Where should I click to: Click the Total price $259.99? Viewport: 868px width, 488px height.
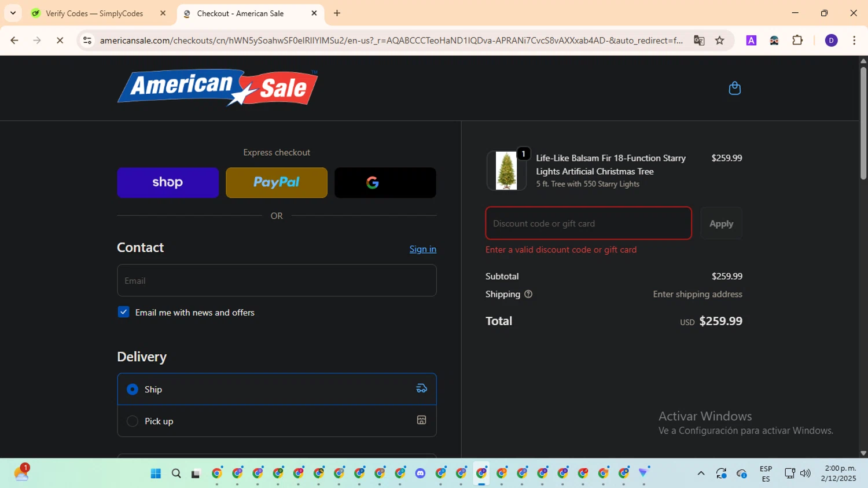[720, 321]
